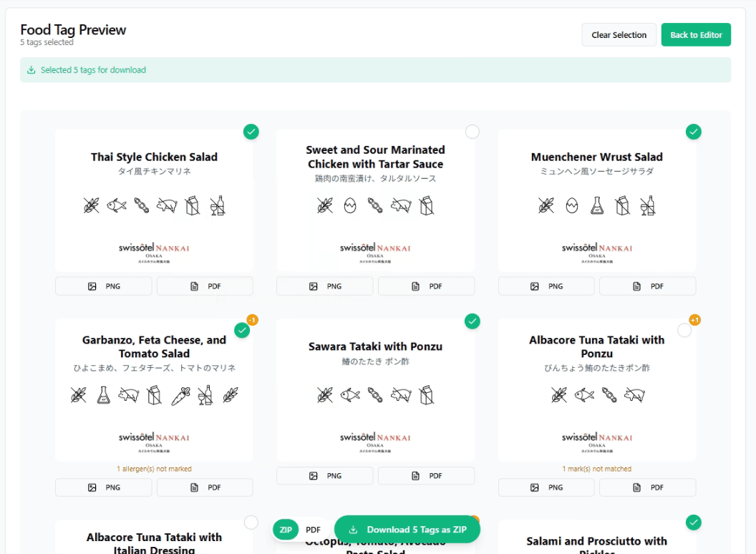Screen dimensions: 756x554
Task: Click the wheat allergen icon on Thai Style Chicken Salad
Action: (92, 205)
